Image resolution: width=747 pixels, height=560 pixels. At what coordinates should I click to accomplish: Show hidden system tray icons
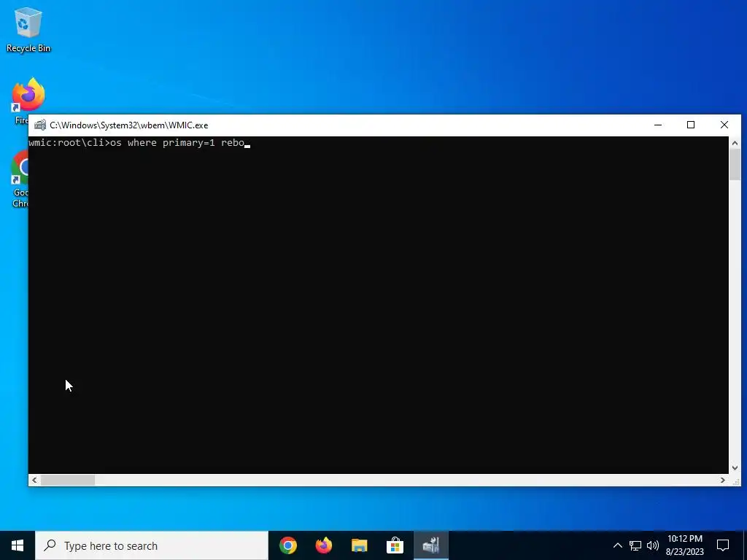(x=617, y=545)
